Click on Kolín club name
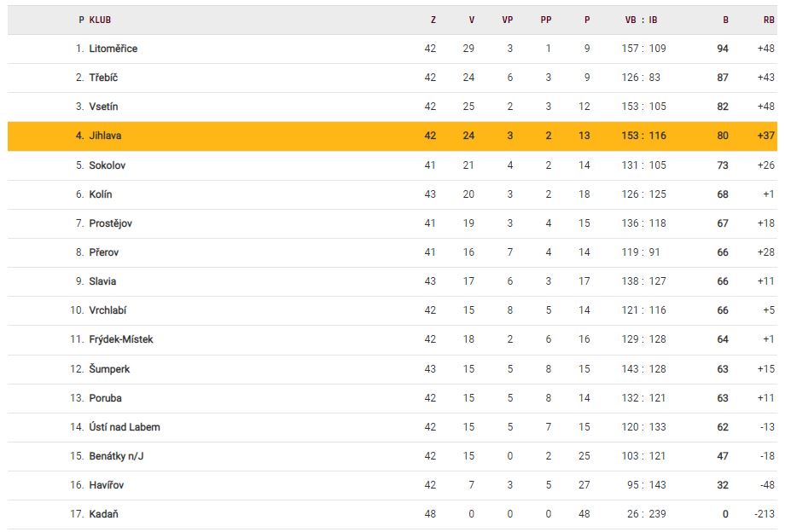 pyautogui.click(x=101, y=194)
